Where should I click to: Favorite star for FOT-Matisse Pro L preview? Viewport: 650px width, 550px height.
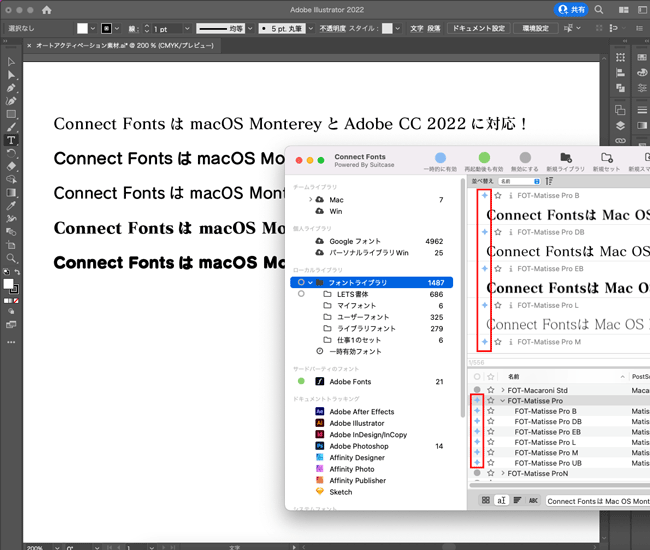coord(498,305)
